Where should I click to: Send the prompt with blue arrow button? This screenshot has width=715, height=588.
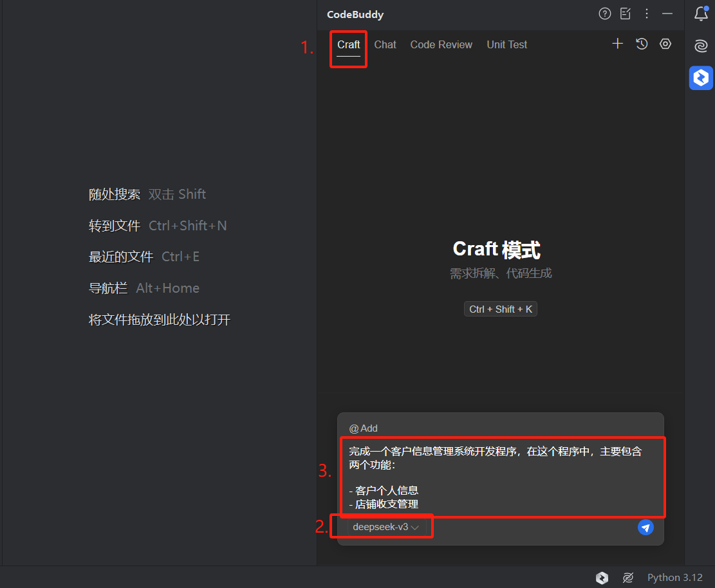click(x=645, y=528)
